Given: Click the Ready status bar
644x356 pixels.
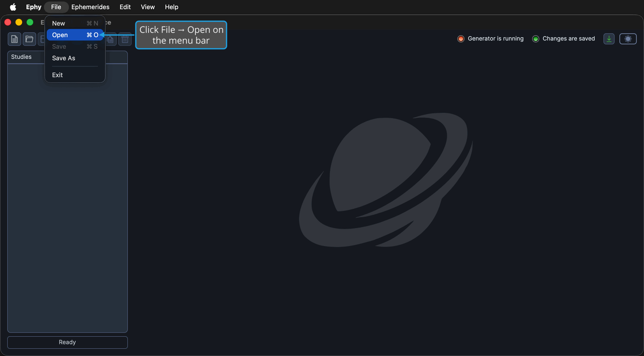Looking at the screenshot, I should pos(67,342).
